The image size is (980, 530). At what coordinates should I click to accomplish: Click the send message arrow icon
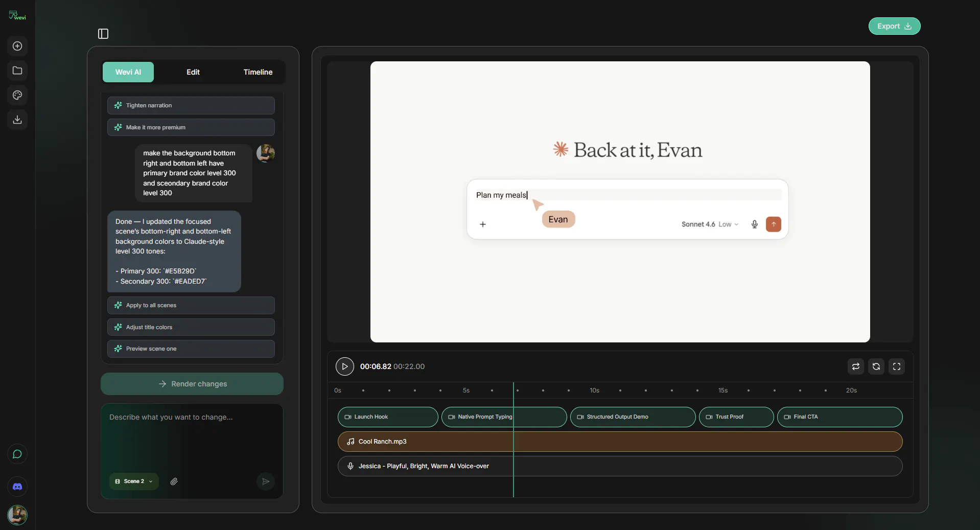[266, 481]
